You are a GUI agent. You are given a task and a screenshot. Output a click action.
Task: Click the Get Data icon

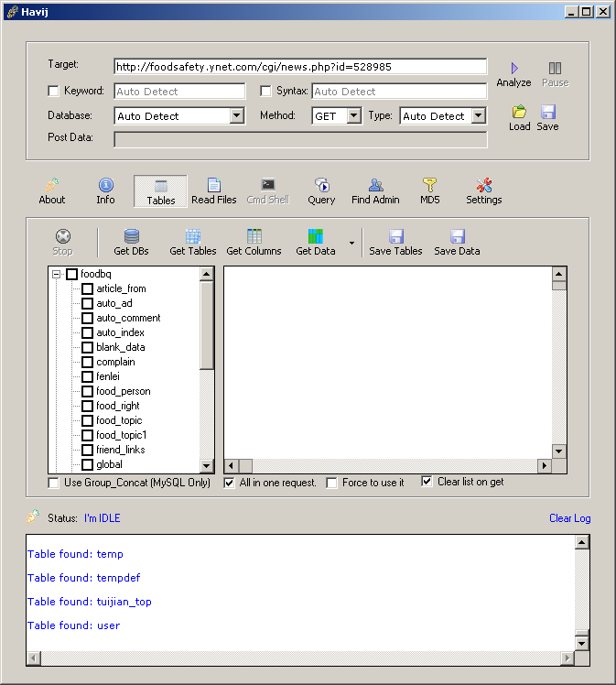tap(316, 236)
